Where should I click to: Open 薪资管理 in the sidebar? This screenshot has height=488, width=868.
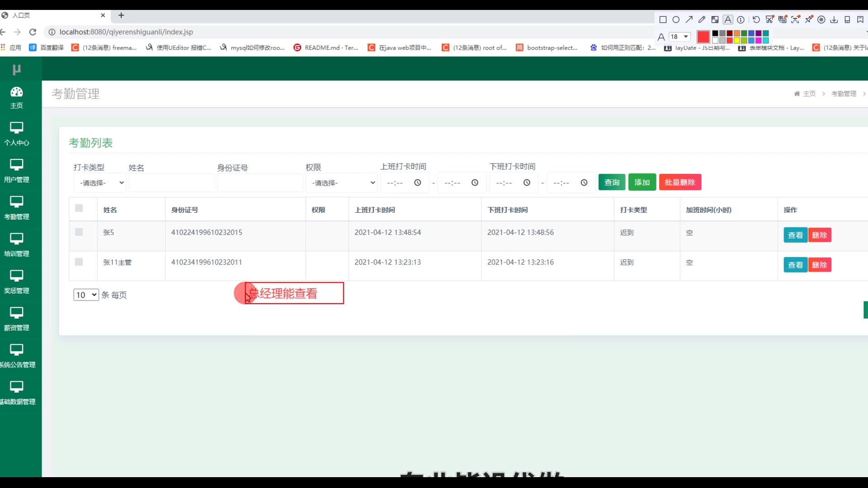17,319
